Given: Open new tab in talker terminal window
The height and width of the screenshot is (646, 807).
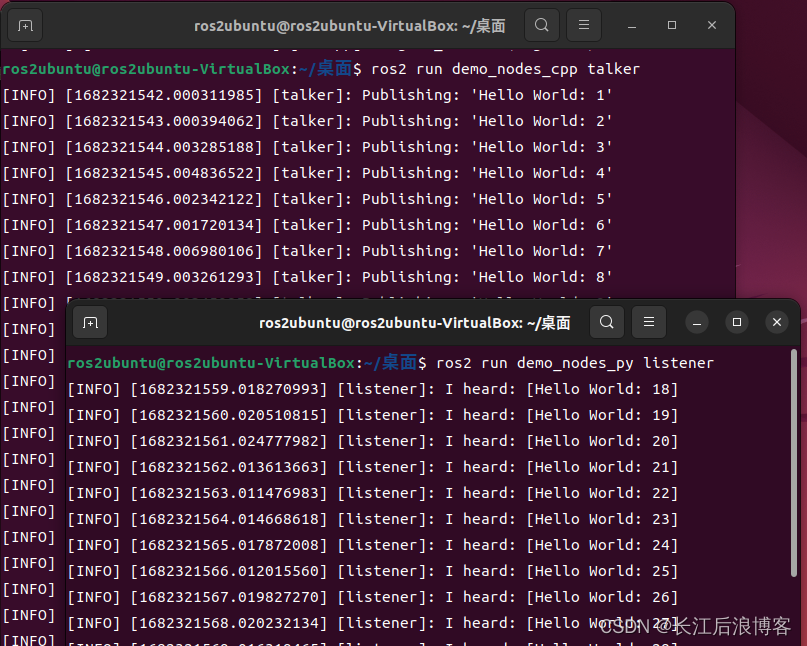Looking at the screenshot, I should (25, 25).
